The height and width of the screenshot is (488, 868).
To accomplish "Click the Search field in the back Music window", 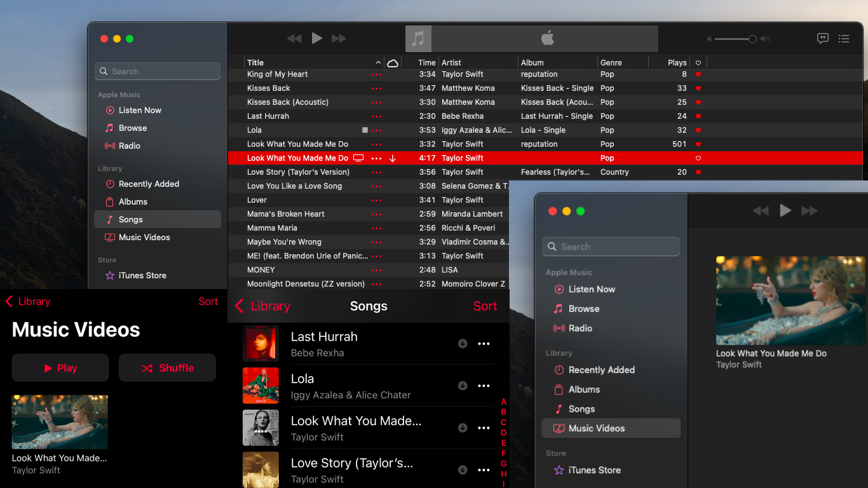I will 158,71.
